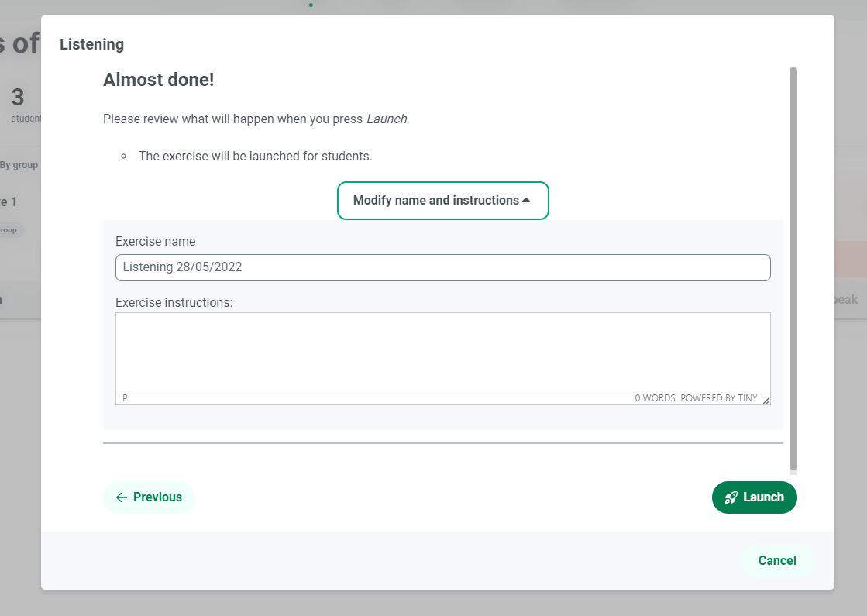Select the By group tab behind dialog
The width and height of the screenshot is (867, 616).
(x=19, y=165)
